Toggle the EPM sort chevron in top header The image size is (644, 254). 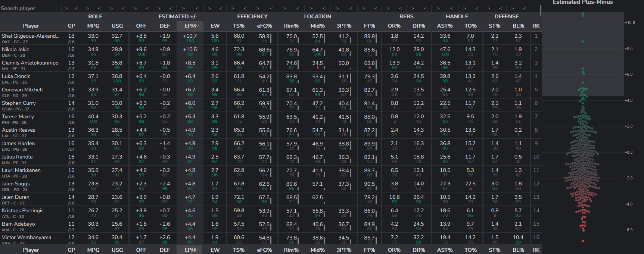coord(198,26)
